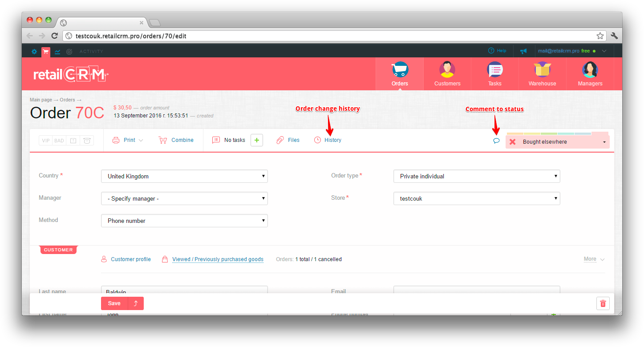Open the browser wrench menu
644x347 pixels.
click(614, 36)
